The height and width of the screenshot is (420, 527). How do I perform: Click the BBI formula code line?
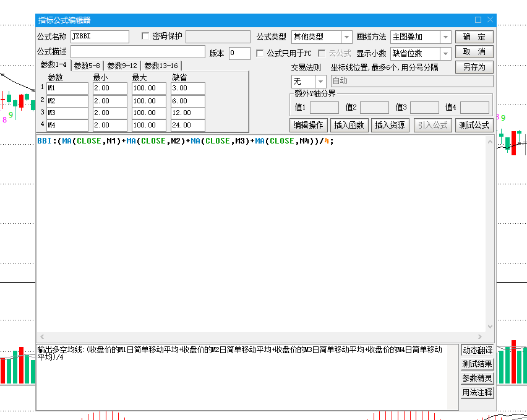[x=186, y=141]
